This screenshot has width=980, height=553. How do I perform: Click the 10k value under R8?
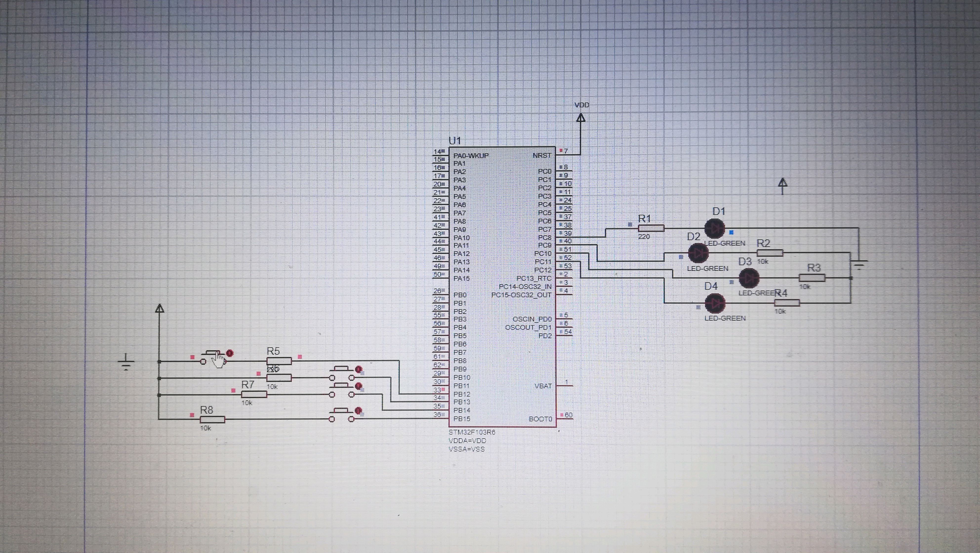click(x=205, y=428)
